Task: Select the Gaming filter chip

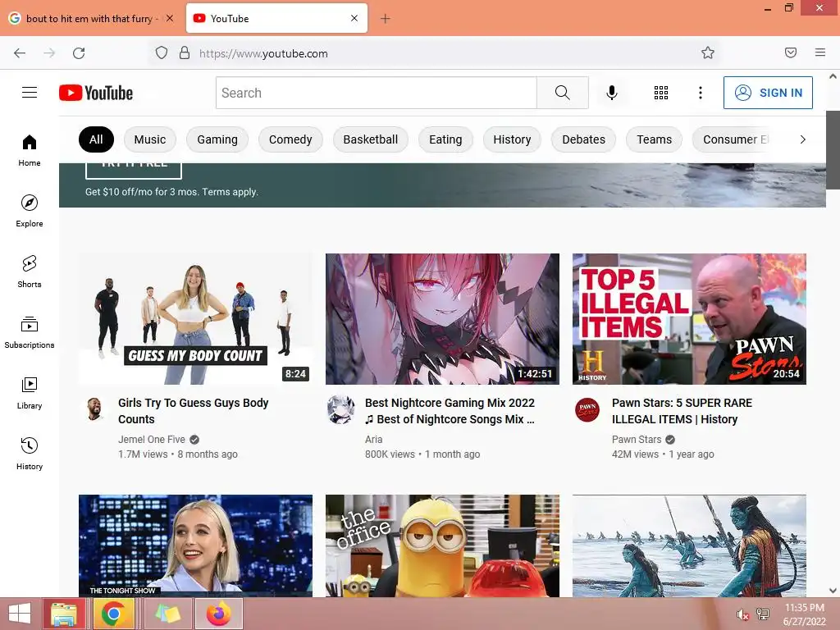Action: [217, 139]
